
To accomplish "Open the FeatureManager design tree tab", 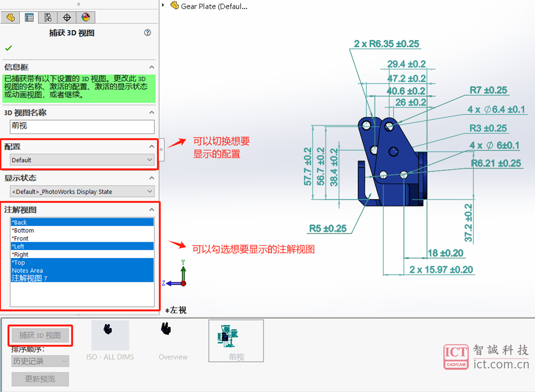I will click(10, 17).
